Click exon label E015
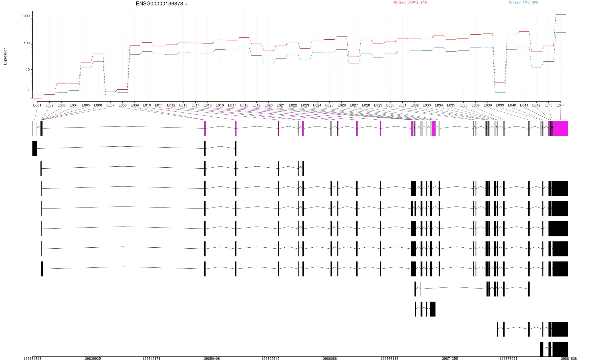 click(x=208, y=105)
